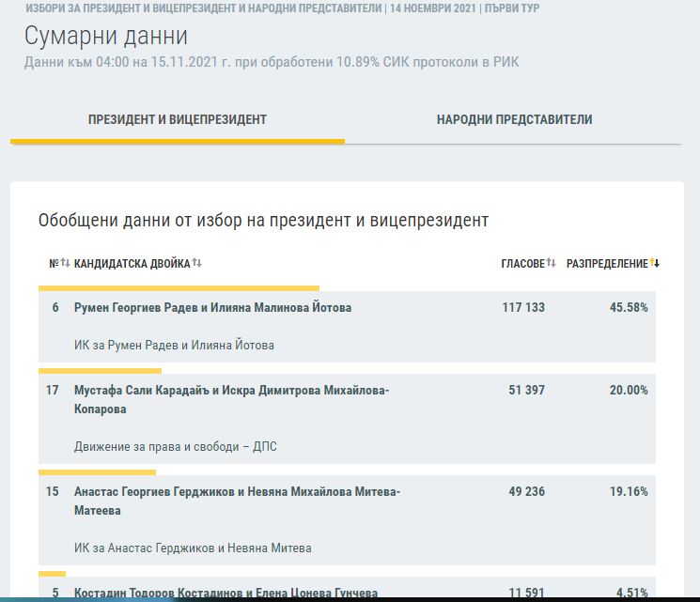Click ИК за Румен Радев и Илияна Йотова
The width and height of the screenshot is (700, 602).
(x=174, y=346)
